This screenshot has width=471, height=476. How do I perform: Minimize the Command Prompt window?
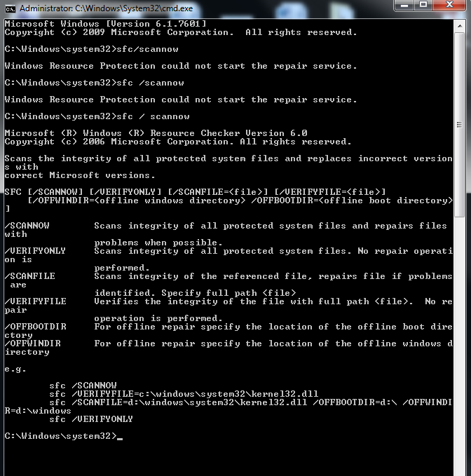coord(404,5)
